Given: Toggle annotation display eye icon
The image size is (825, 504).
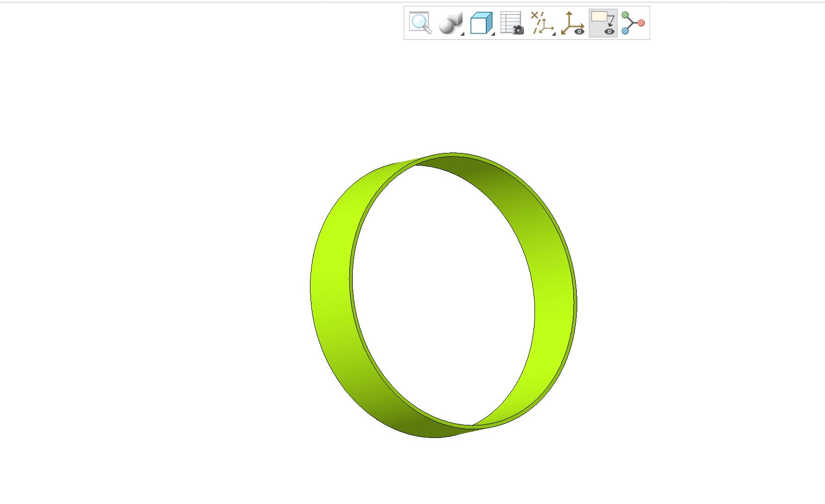Looking at the screenshot, I should (x=603, y=23).
